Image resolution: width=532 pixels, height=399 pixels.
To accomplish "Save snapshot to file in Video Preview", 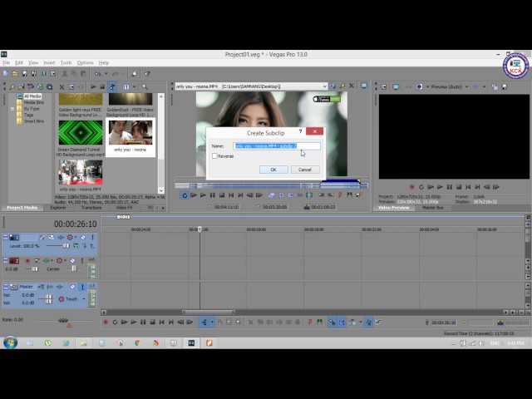I will [x=505, y=86].
